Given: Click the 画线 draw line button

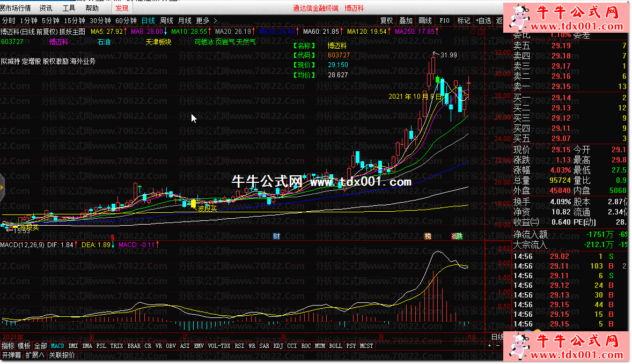Looking at the screenshot, I should 425,20.
